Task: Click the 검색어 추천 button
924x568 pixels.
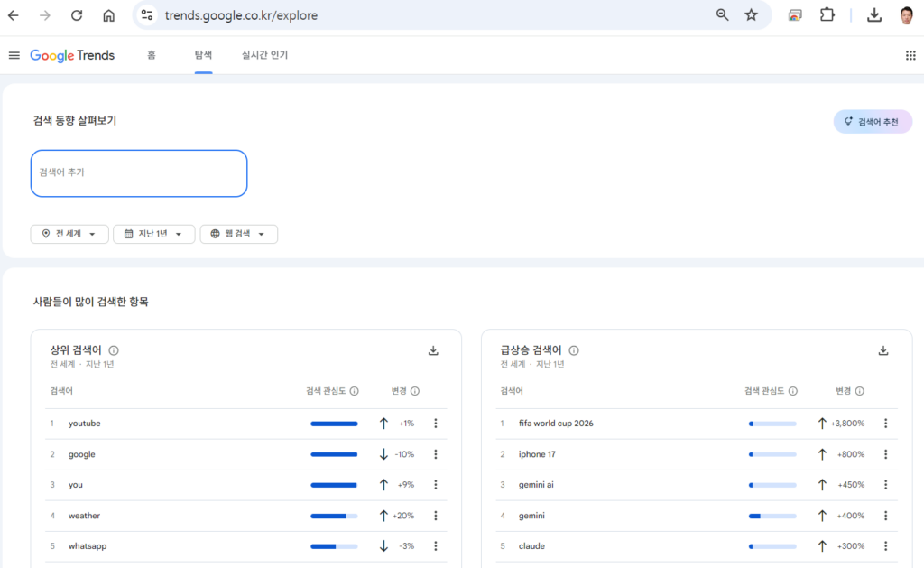Action: [x=873, y=122]
